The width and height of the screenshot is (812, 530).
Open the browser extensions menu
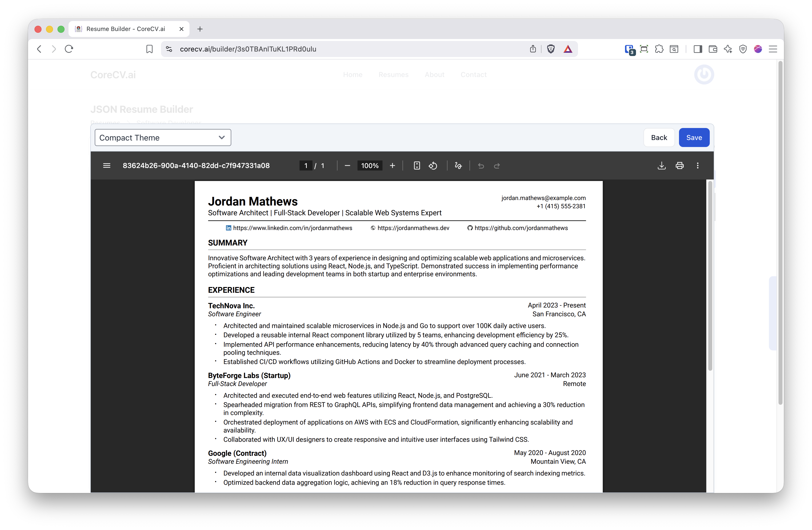click(659, 49)
